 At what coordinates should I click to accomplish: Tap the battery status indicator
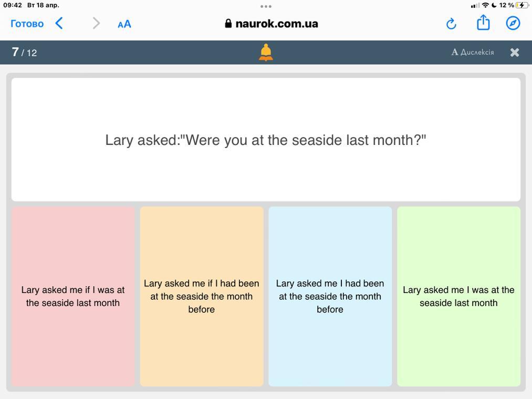[521, 5]
